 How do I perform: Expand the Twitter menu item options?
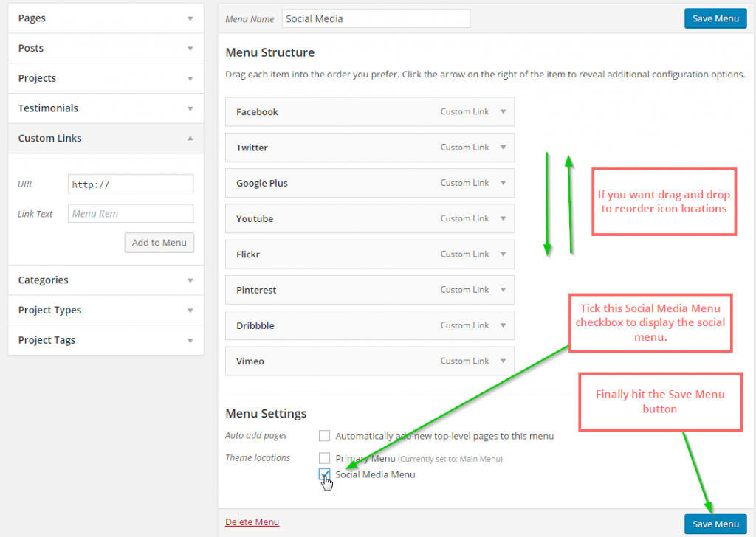pos(503,147)
